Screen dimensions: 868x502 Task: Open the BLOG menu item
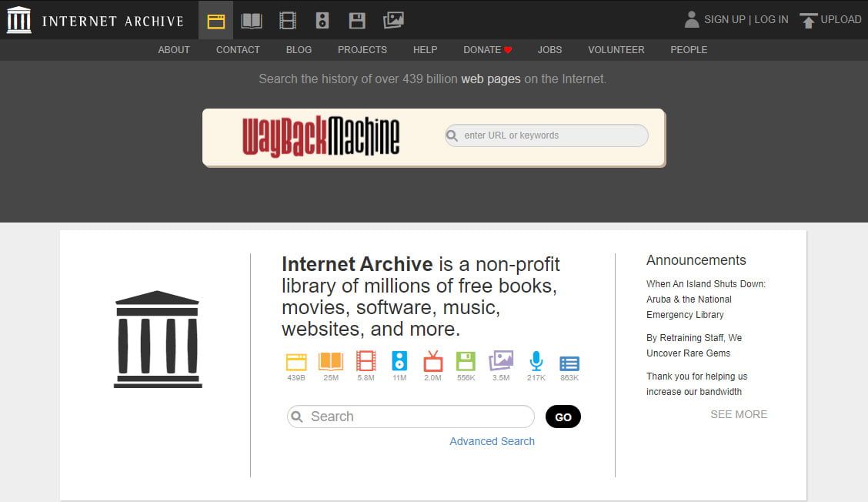[299, 50]
